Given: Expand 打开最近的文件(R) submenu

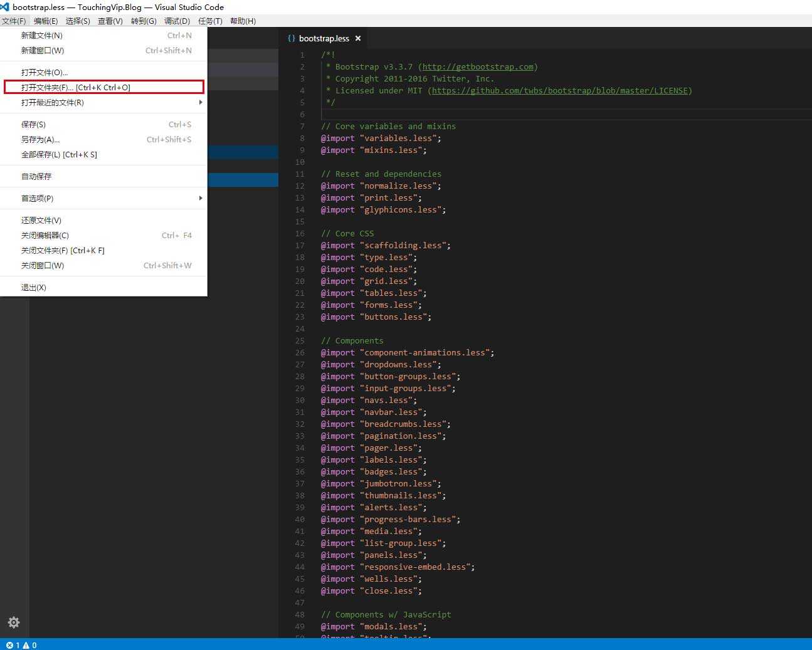Looking at the screenshot, I should (x=103, y=103).
